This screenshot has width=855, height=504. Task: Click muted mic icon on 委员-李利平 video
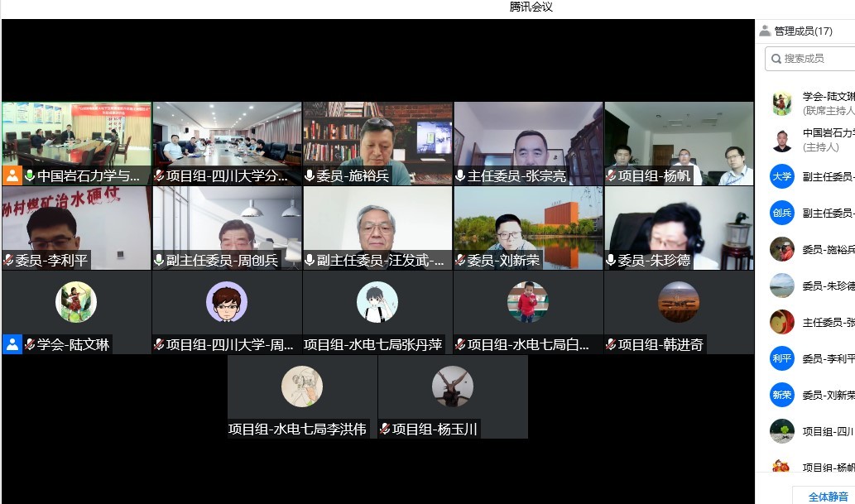pyautogui.click(x=9, y=261)
